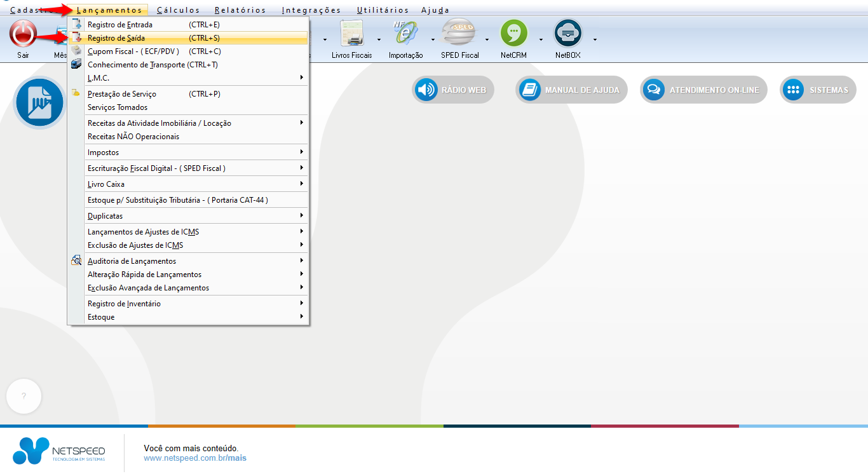The image size is (868, 476).
Task: Expand the dropdown arrow beside SPED Fiscal
Action: (487, 39)
